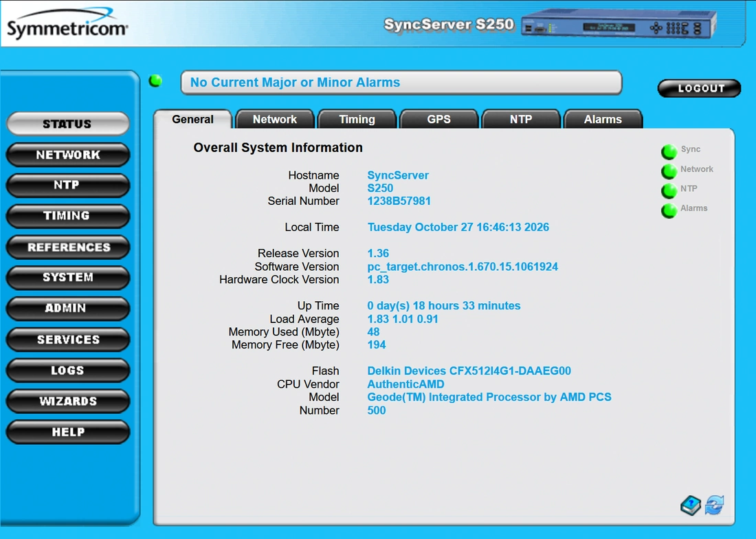
Task: Click the CPU vendor "AuthenticAMD"
Action: pos(406,384)
